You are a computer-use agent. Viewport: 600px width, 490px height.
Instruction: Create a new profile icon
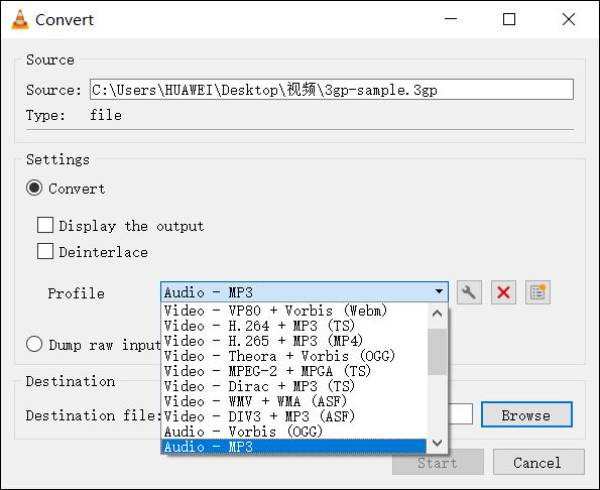[x=538, y=293]
